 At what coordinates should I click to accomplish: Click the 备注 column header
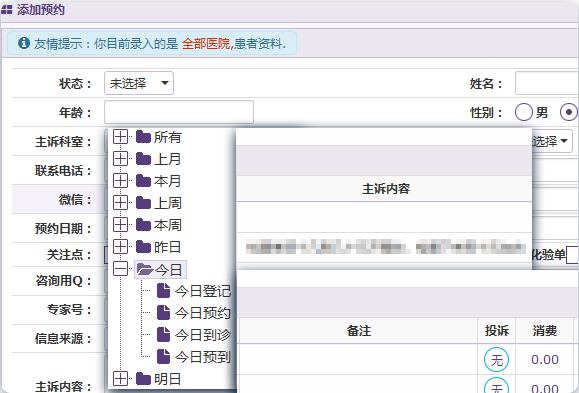(358, 331)
